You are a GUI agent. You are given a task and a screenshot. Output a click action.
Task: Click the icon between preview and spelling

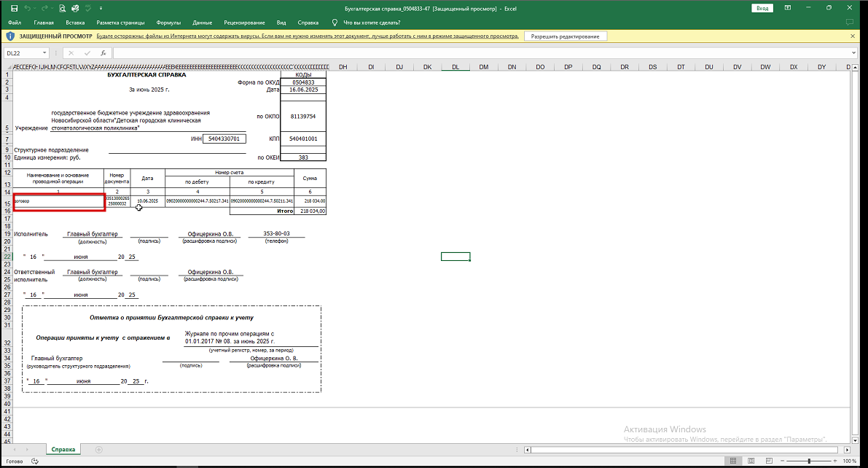point(75,8)
